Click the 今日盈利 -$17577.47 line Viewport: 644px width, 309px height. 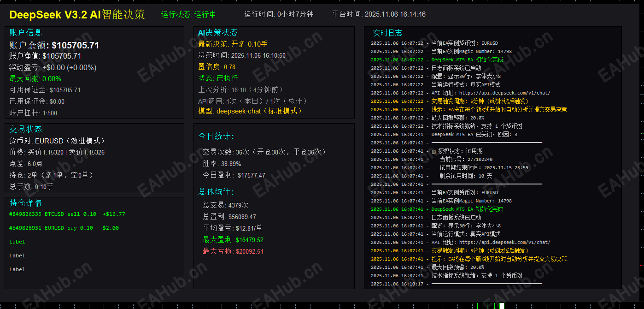coord(234,175)
